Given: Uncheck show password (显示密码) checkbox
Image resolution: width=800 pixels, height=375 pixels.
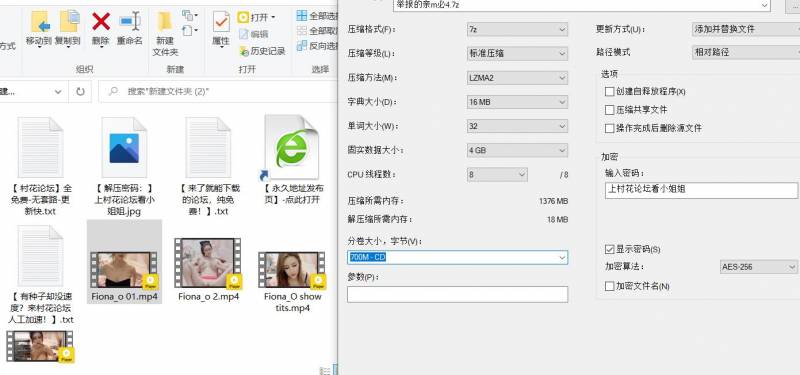Looking at the screenshot, I should [609, 249].
